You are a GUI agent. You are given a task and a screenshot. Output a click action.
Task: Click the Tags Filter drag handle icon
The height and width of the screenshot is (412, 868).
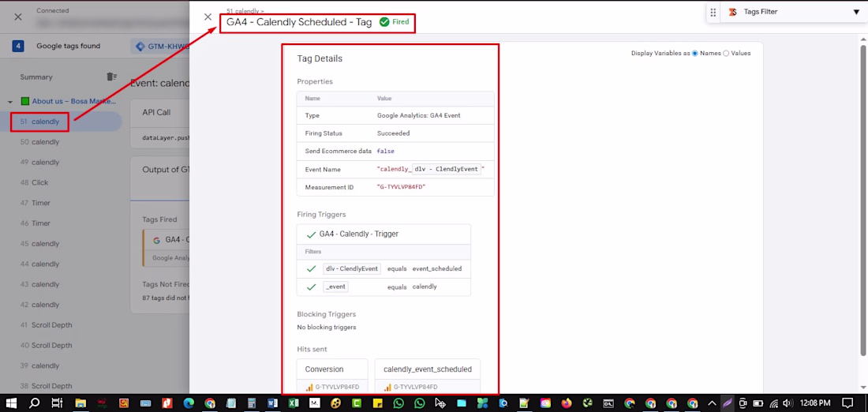(713, 12)
